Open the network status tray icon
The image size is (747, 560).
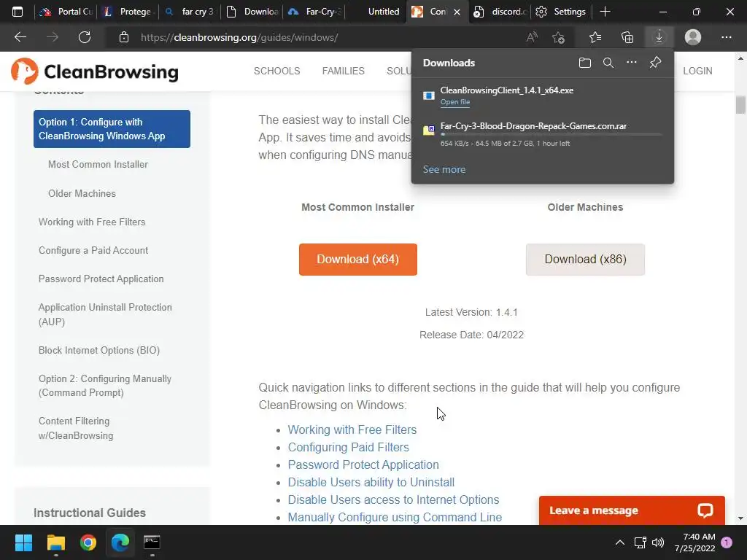pyautogui.click(x=640, y=542)
